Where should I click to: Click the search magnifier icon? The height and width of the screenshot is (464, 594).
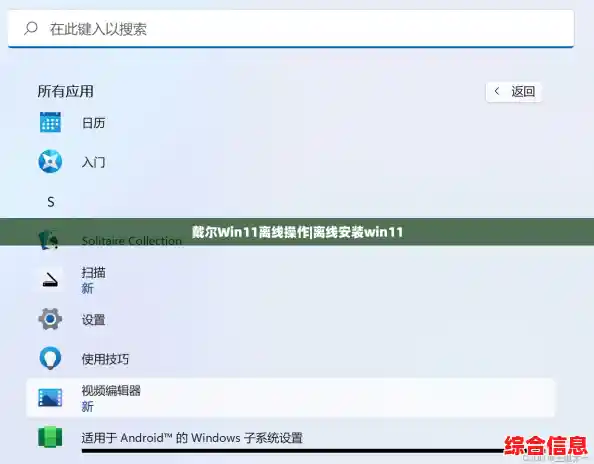pos(31,28)
